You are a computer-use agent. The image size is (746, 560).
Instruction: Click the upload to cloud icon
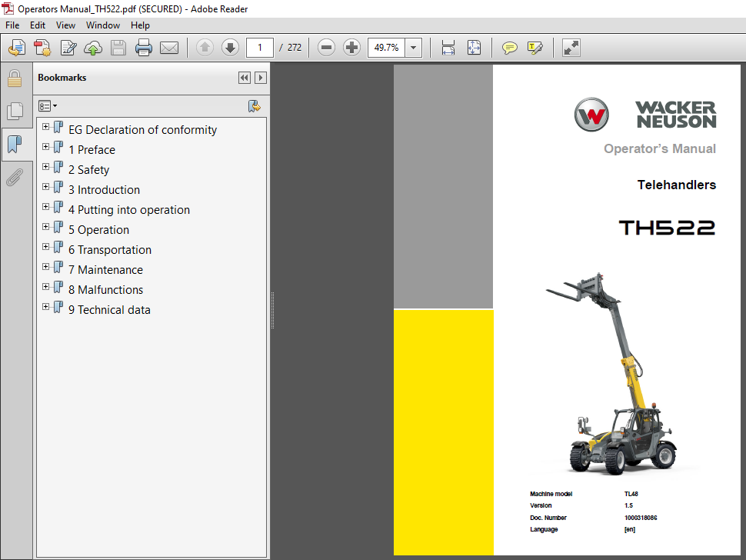click(93, 48)
